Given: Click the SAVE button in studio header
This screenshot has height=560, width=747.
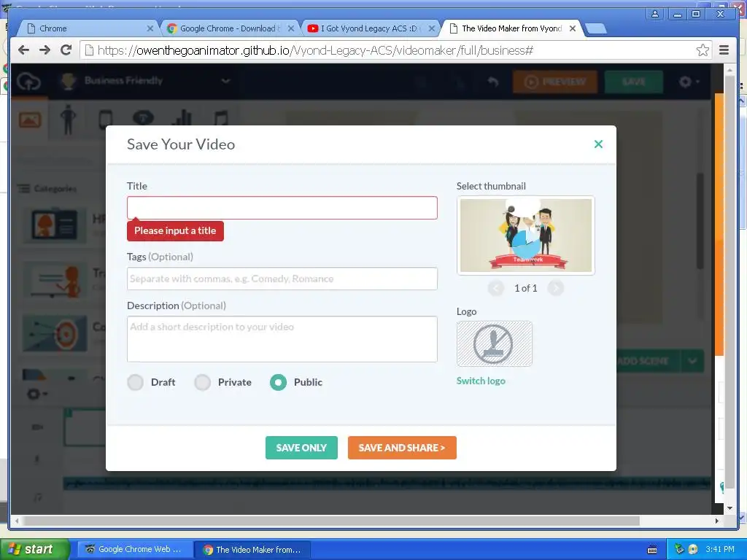Looking at the screenshot, I should pos(634,82).
